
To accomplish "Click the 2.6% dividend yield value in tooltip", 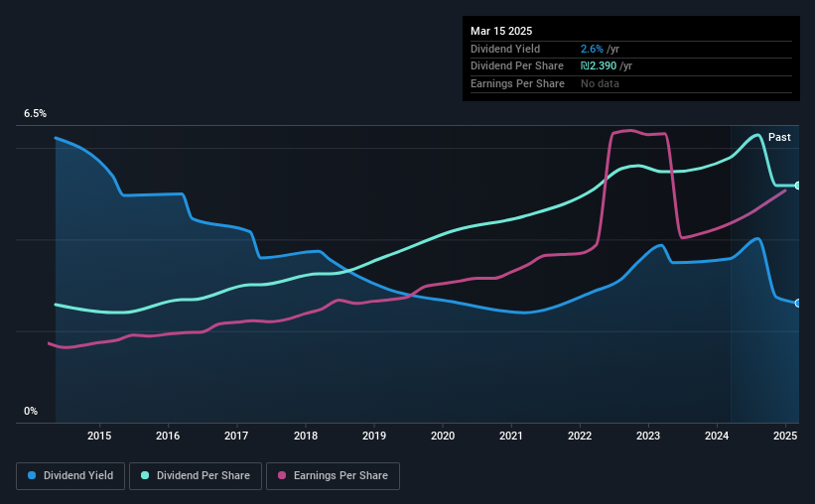I will coord(592,49).
